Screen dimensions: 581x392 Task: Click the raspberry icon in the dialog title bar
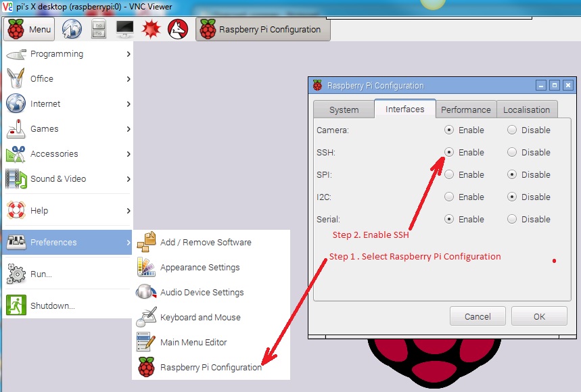[x=317, y=86]
